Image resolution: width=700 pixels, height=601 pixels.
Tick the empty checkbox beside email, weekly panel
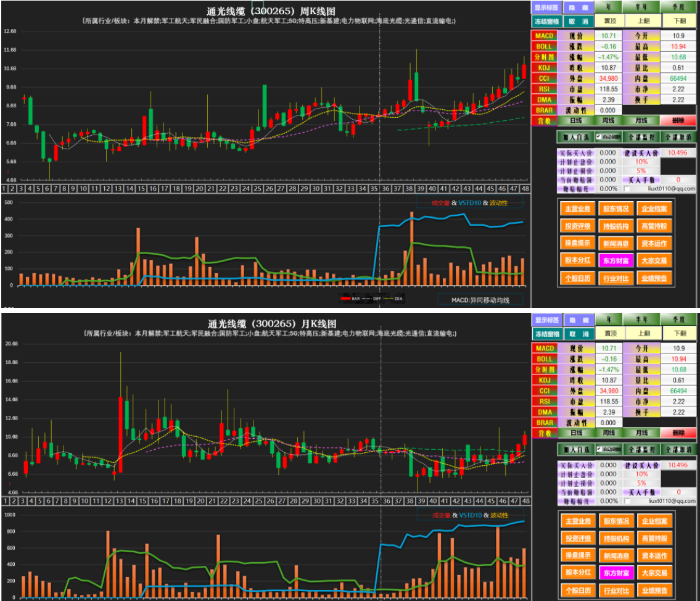tap(627, 189)
